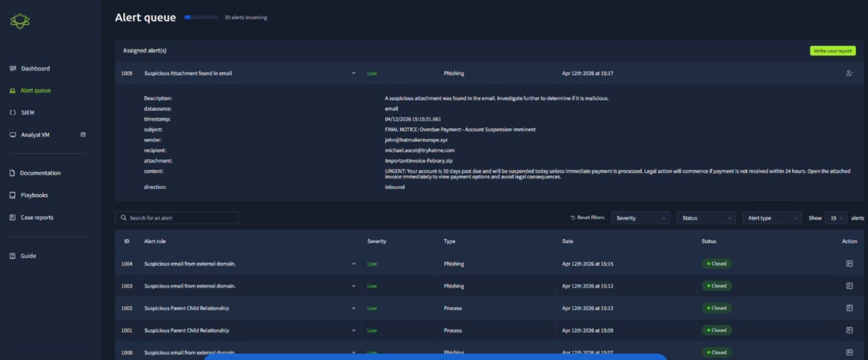868x360 pixels.
Task: Click the unassign user icon on alert 1005
Action: click(849, 73)
